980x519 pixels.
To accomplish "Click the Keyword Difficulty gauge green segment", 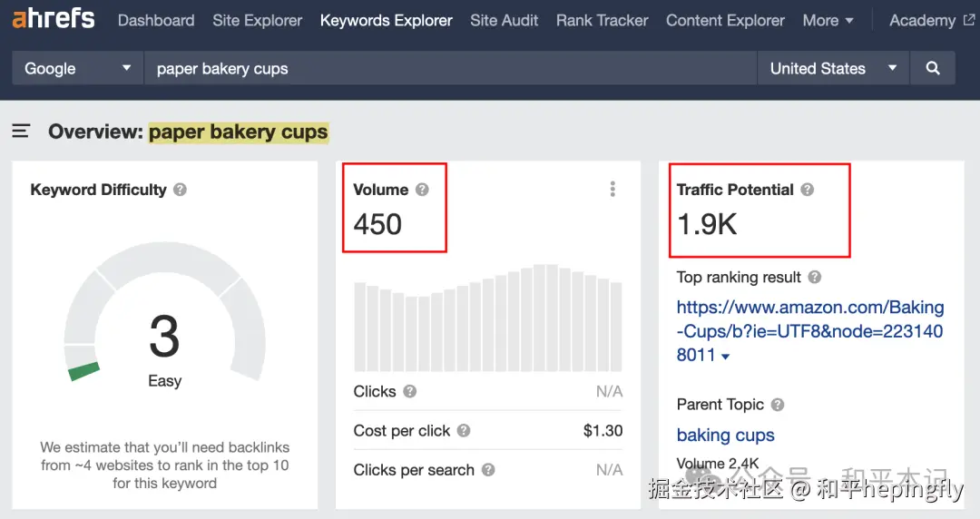I will 84,370.
